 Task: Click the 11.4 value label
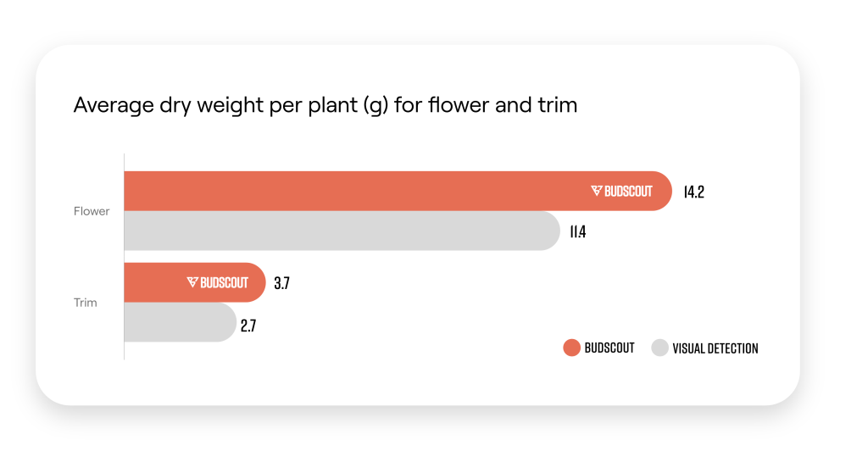(578, 232)
